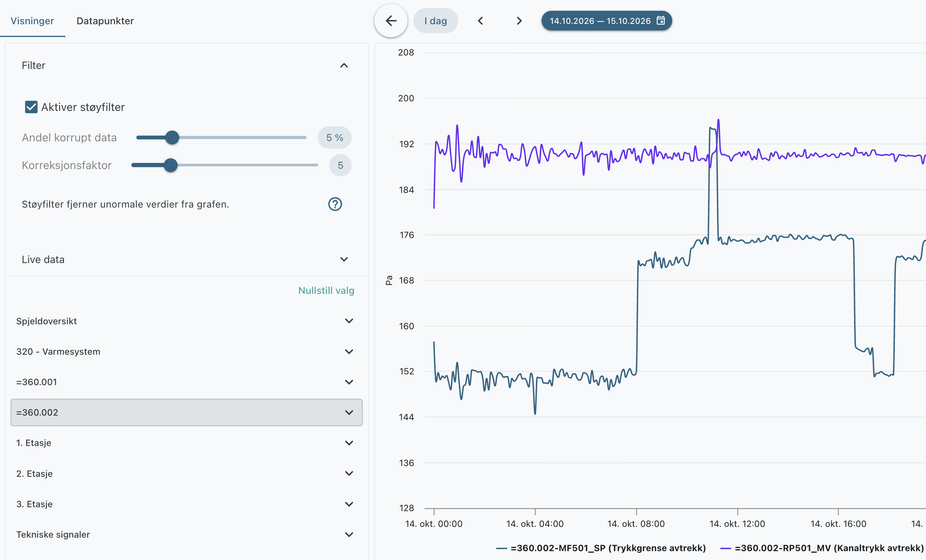Click Nullstill valg link
Image resolution: width=926 pixels, height=560 pixels.
pos(326,291)
